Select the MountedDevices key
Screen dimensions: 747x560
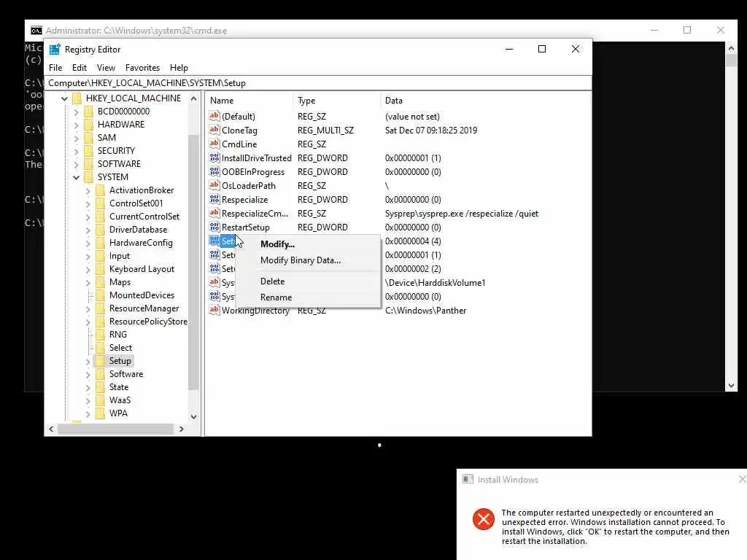(142, 295)
